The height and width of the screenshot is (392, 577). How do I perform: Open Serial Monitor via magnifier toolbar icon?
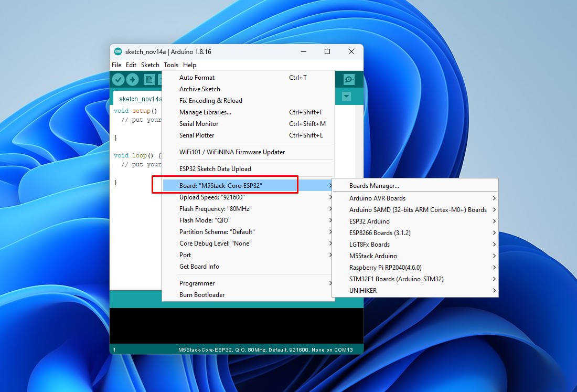[349, 79]
